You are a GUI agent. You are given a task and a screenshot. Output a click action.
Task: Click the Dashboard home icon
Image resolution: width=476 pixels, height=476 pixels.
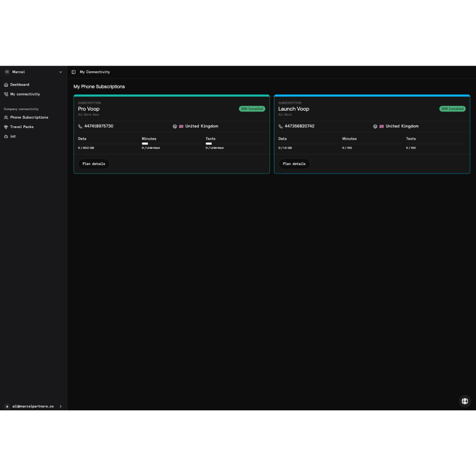[x=6, y=85]
